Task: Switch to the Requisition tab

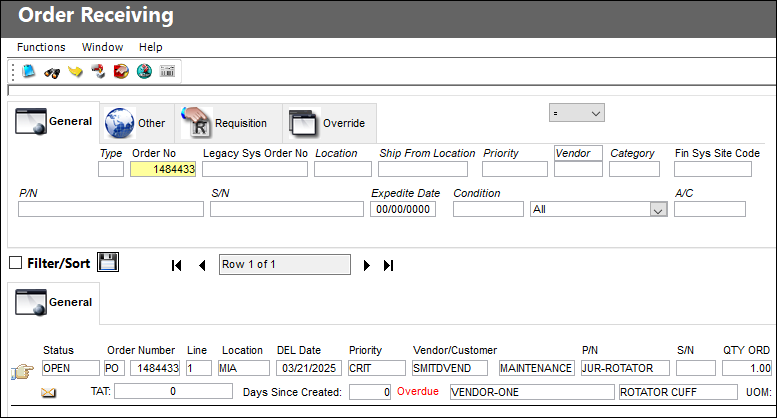Action: pyautogui.click(x=228, y=123)
